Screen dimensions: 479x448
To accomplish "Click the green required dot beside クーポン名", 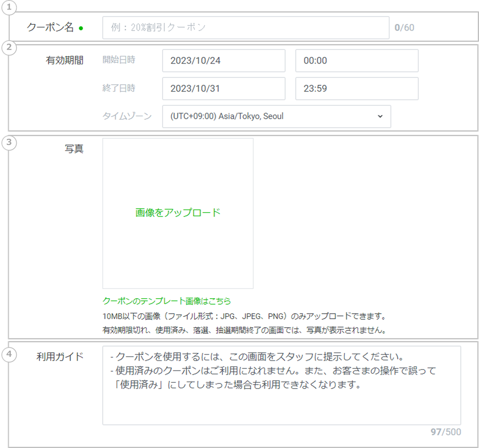I will pyautogui.click(x=81, y=28).
